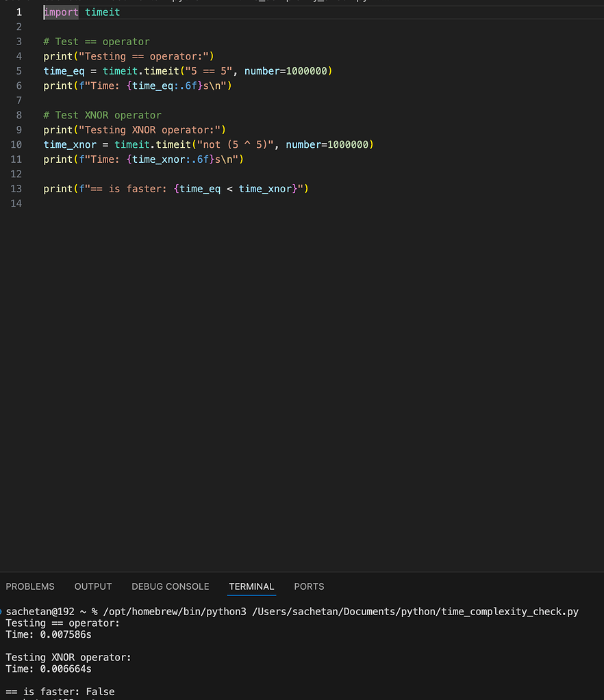Switch to the OUTPUT tab
Viewport: 604px width, 700px height.
[x=93, y=586]
